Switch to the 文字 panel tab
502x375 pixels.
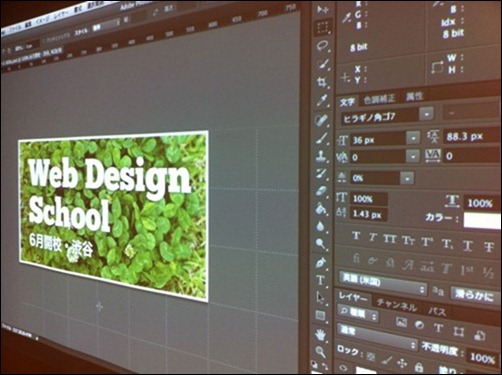pos(347,101)
